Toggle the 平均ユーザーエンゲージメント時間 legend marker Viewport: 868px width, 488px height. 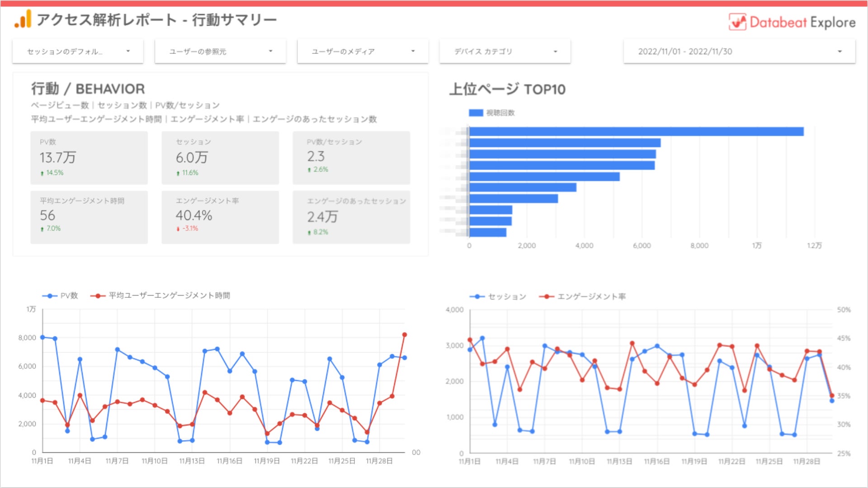pyautogui.click(x=98, y=296)
